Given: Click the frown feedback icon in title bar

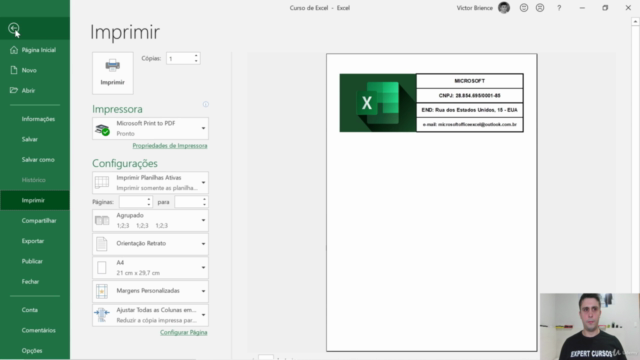Looking at the screenshot, I should point(540,8).
